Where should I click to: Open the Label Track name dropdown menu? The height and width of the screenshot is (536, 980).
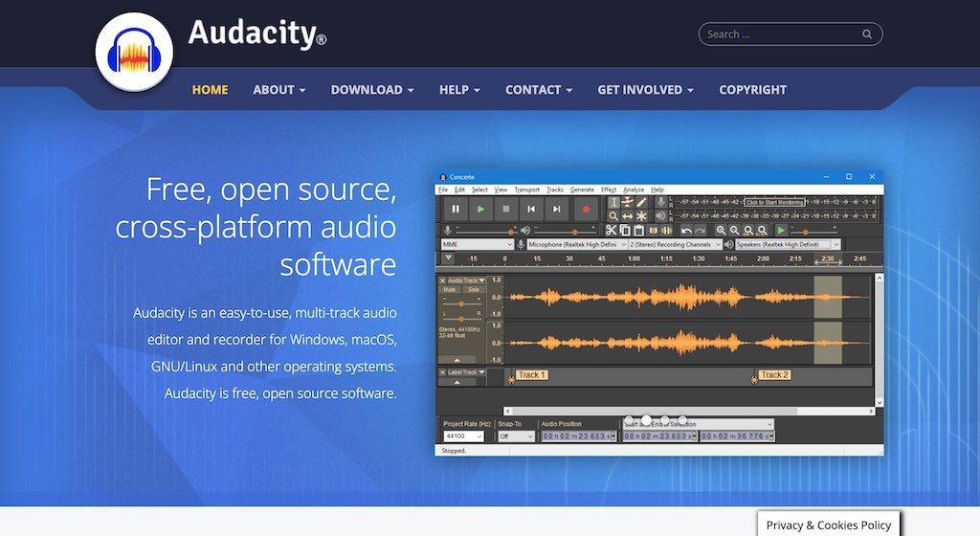pos(466,372)
